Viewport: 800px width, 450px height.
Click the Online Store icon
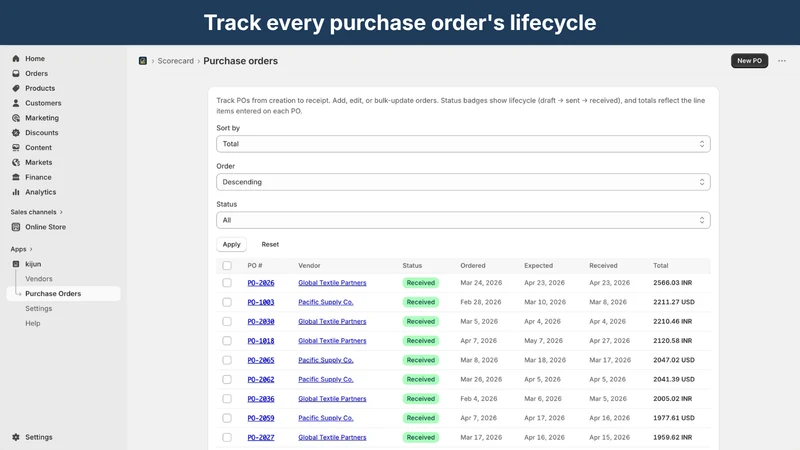click(x=16, y=227)
